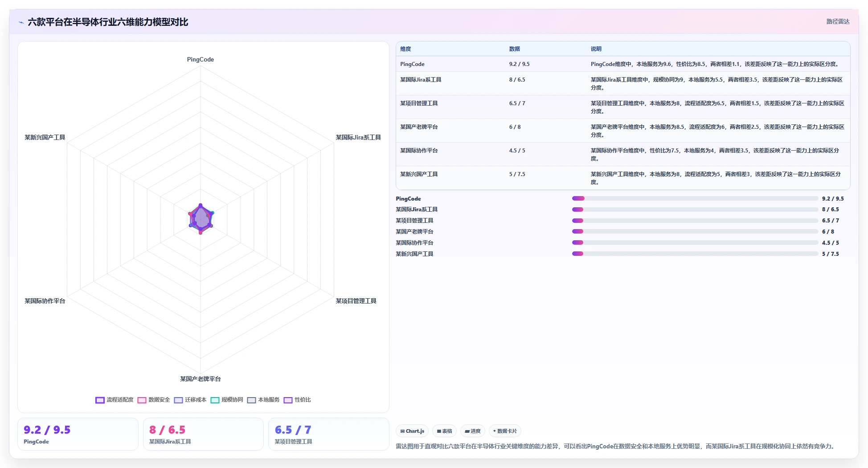This screenshot has width=868, height=468.
Task: Click the 表格 chip
Action: (444, 431)
